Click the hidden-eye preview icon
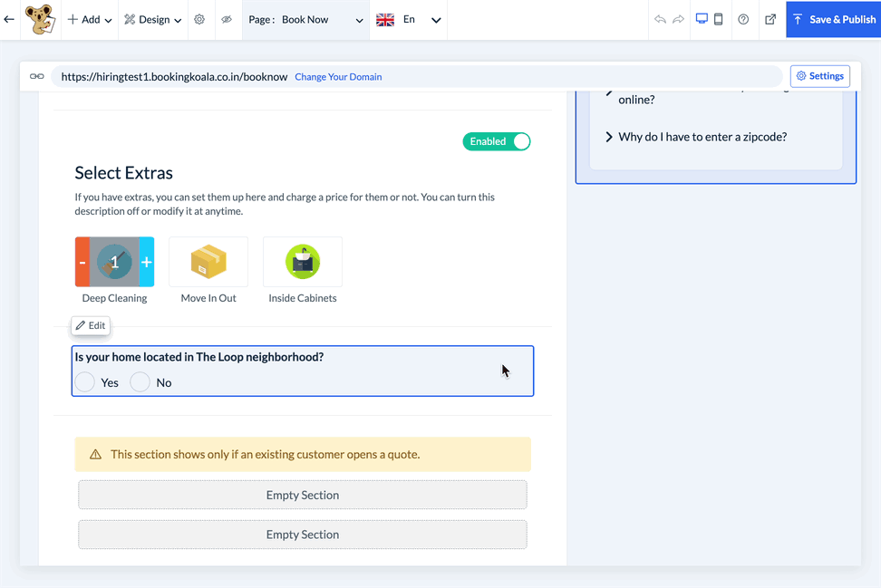 pyautogui.click(x=227, y=19)
